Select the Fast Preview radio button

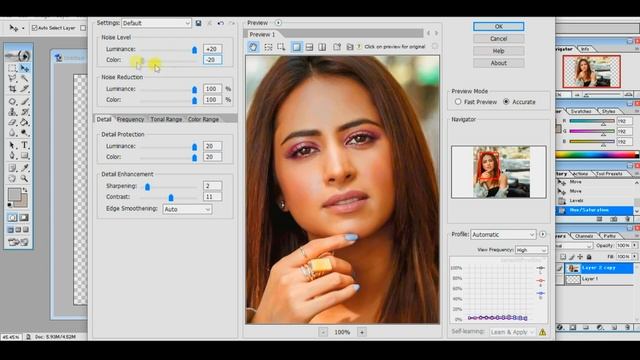pyautogui.click(x=458, y=102)
